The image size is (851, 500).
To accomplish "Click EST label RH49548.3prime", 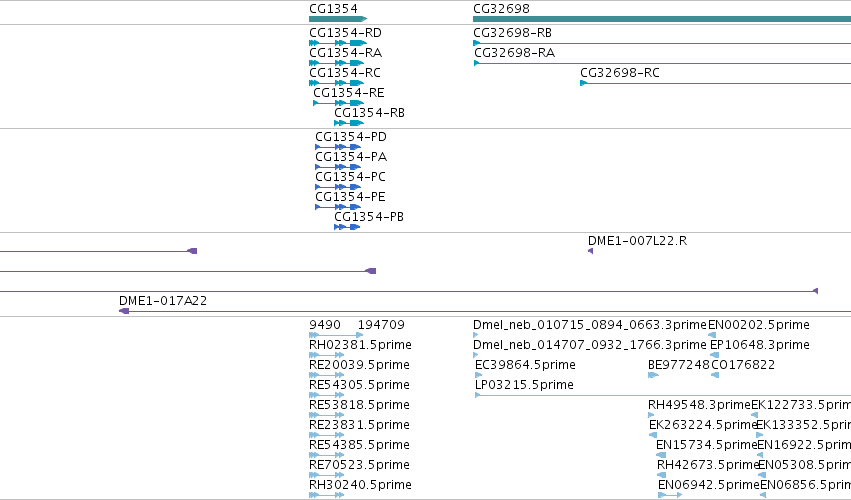I will (x=698, y=406).
